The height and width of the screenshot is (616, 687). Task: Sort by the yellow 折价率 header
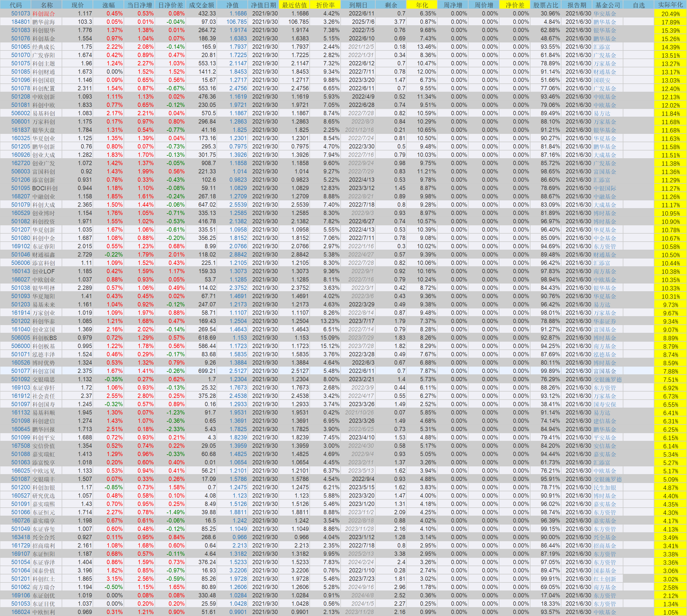325,5
